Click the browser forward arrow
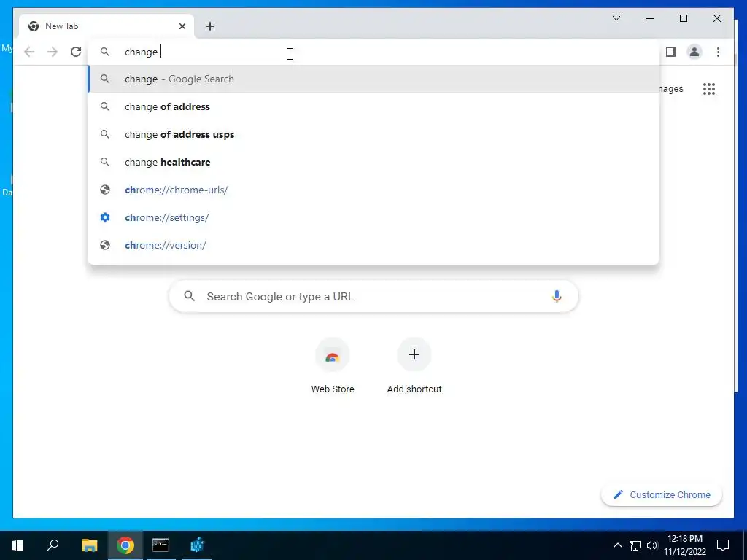 (x=53, y=52)
